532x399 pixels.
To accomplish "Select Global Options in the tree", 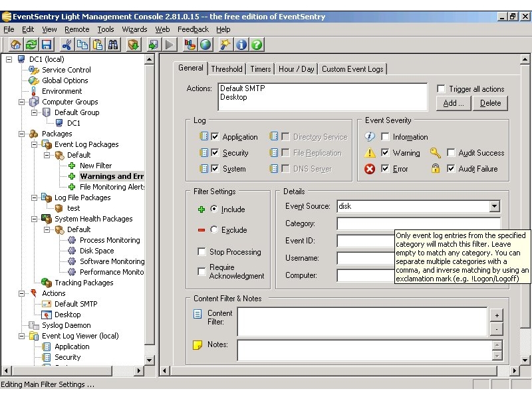I will [x=65, y=80].
